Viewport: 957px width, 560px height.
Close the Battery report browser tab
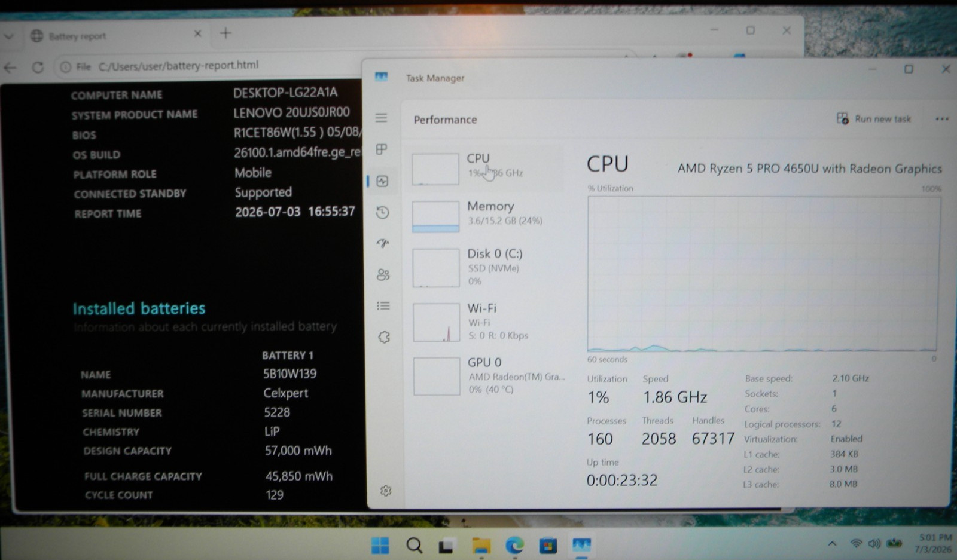point(198,34)
